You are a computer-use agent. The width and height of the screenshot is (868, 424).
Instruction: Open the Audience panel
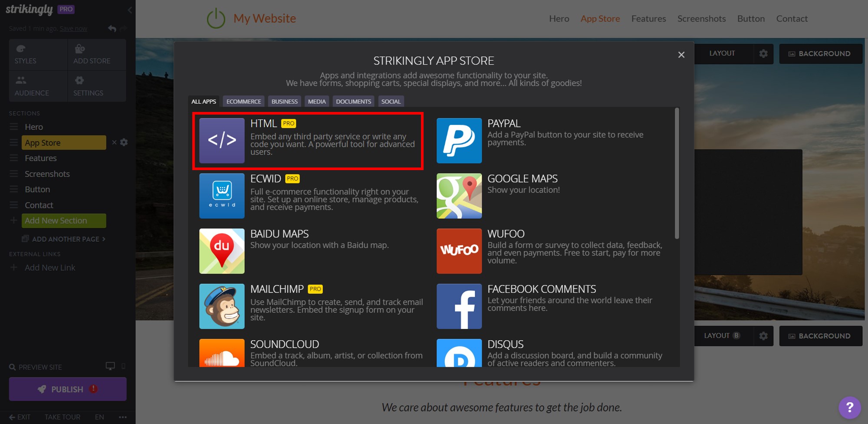point(37,86)
